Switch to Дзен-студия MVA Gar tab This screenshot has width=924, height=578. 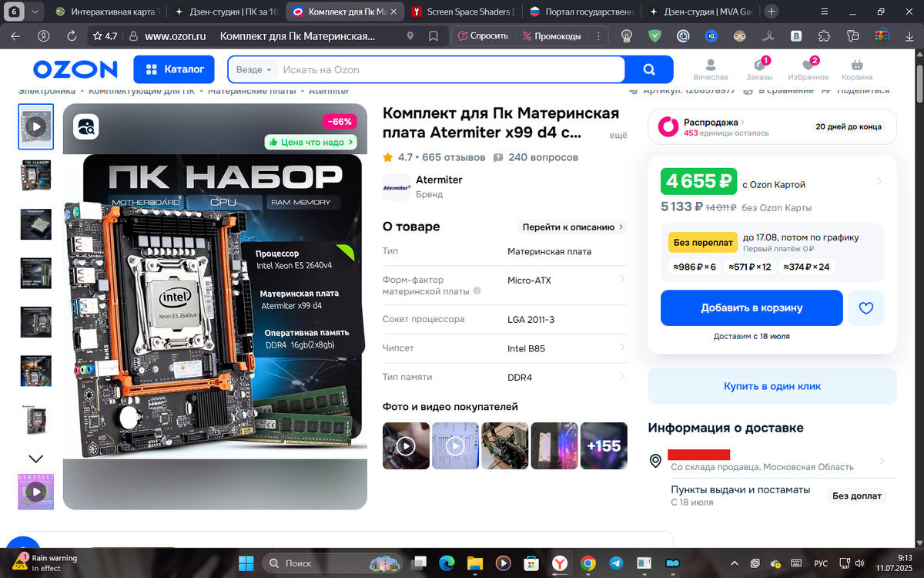point(700,12)
